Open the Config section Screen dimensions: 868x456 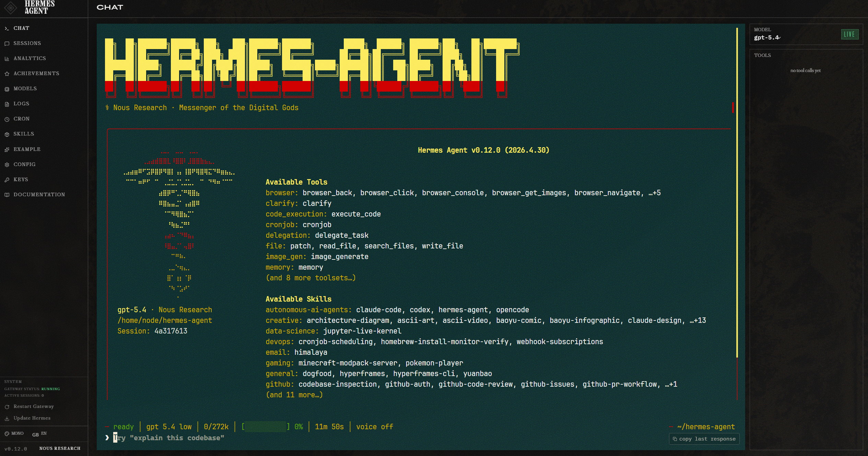24,164
